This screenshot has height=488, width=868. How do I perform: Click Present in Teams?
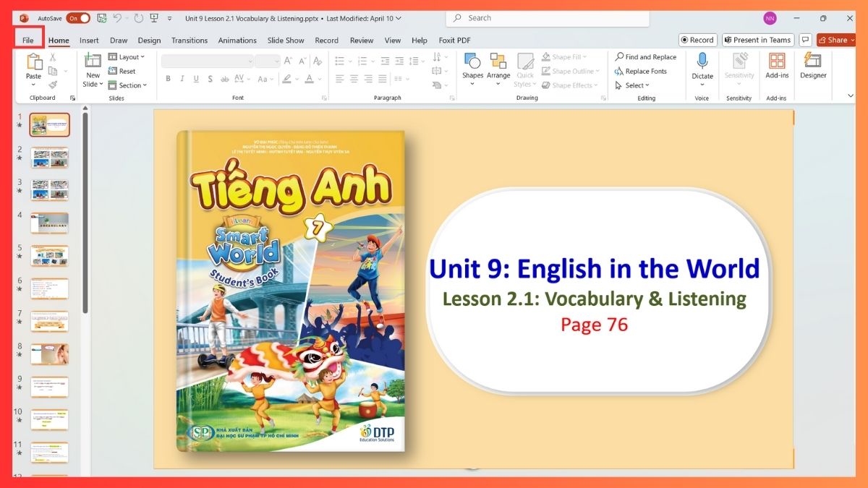pyautogui.click(x=757, y=40)
